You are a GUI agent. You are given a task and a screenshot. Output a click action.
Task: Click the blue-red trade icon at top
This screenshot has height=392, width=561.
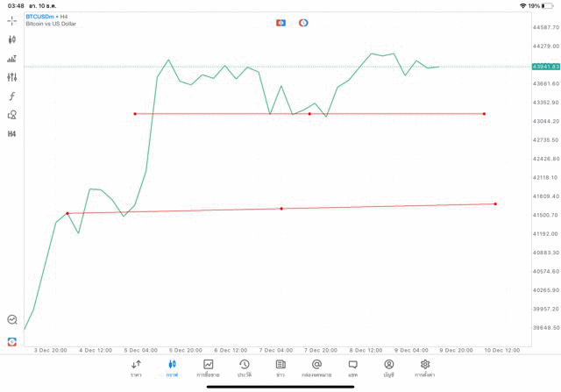(280, 23)
